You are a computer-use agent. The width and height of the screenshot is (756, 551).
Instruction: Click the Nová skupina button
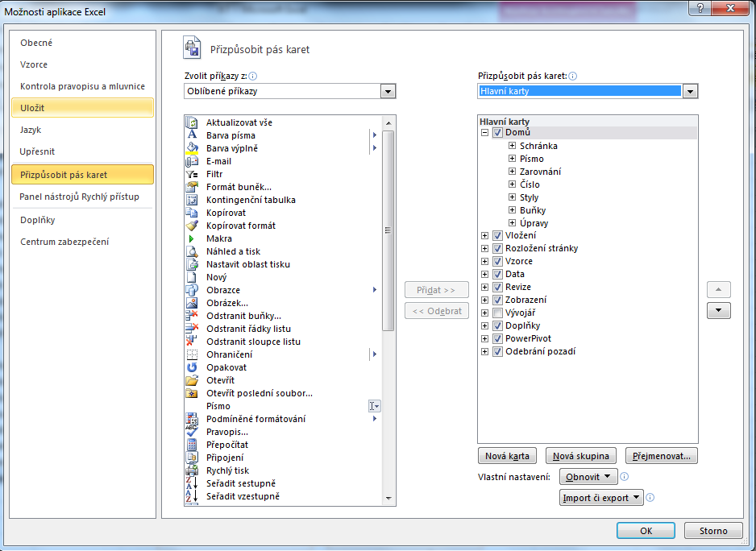coord(580,456)
